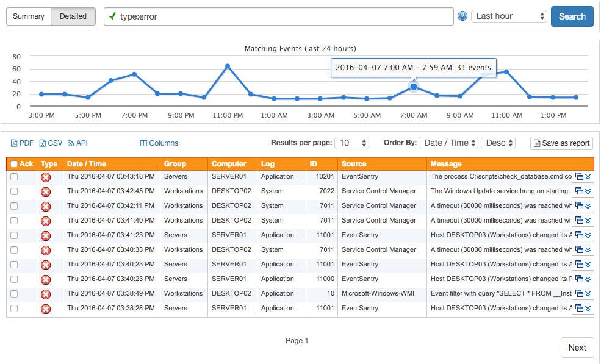Select the 7:00 PM chart data point
The width and height of the screenshot is (601, 364).
pyautogui.click(x=134, y=74)
